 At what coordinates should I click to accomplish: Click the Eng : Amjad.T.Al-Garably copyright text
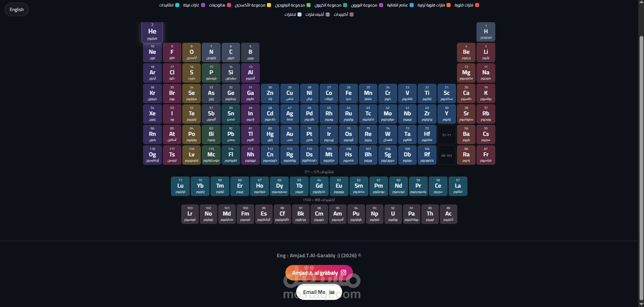(x=319, y=256)
